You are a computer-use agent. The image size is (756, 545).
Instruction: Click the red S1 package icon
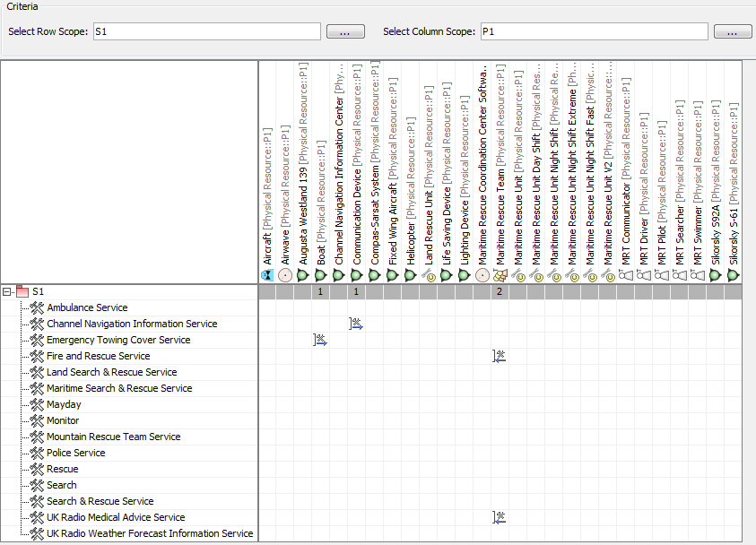pyautogui.click(x=22, y=291)
